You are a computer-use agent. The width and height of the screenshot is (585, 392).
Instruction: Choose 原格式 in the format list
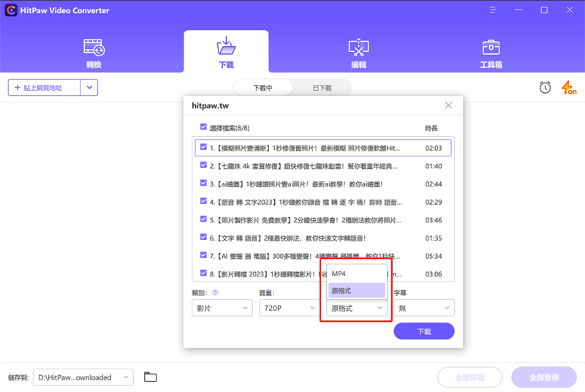click(x=357, y=290)
